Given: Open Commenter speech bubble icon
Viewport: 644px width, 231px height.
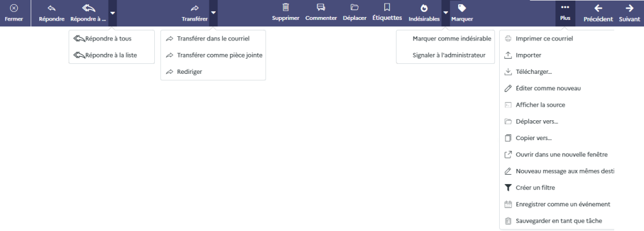Looking at the screenshot, I should [321, 8].
